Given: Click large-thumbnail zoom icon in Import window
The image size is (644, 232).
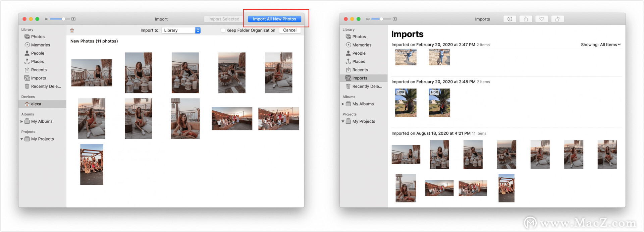Looking at the screenshot, I should click(73, 19).
